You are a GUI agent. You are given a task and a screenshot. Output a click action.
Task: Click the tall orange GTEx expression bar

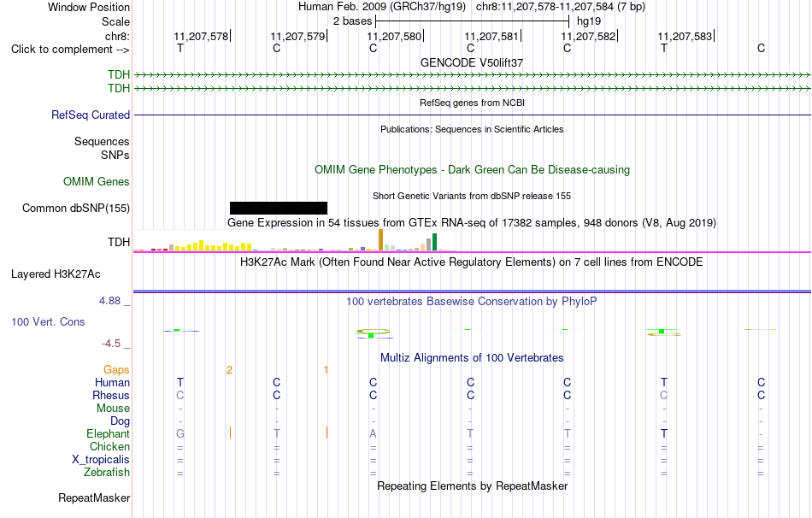[x=380, y=240]
